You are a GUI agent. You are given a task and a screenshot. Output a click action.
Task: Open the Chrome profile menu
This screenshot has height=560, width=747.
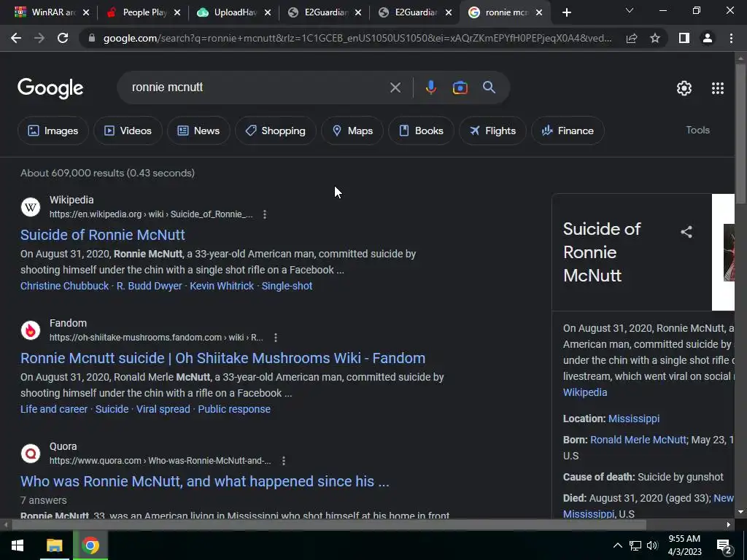click(708, 38)
